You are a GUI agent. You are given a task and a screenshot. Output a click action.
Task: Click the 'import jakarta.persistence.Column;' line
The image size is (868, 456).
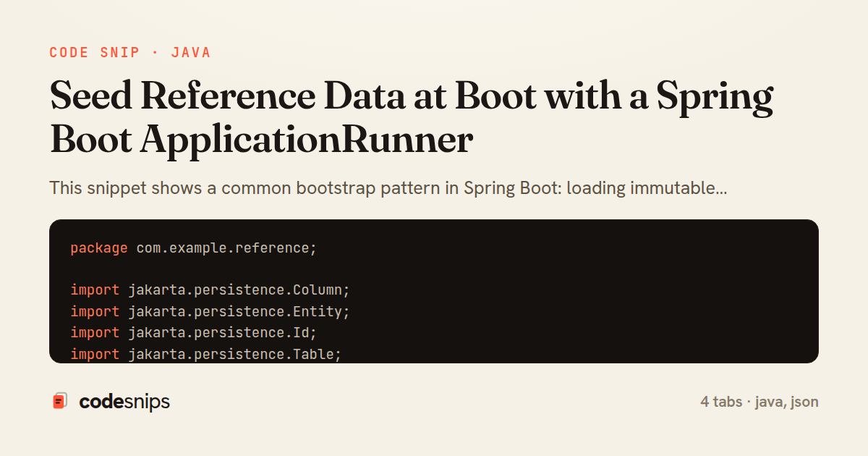(x=210, y=290)
